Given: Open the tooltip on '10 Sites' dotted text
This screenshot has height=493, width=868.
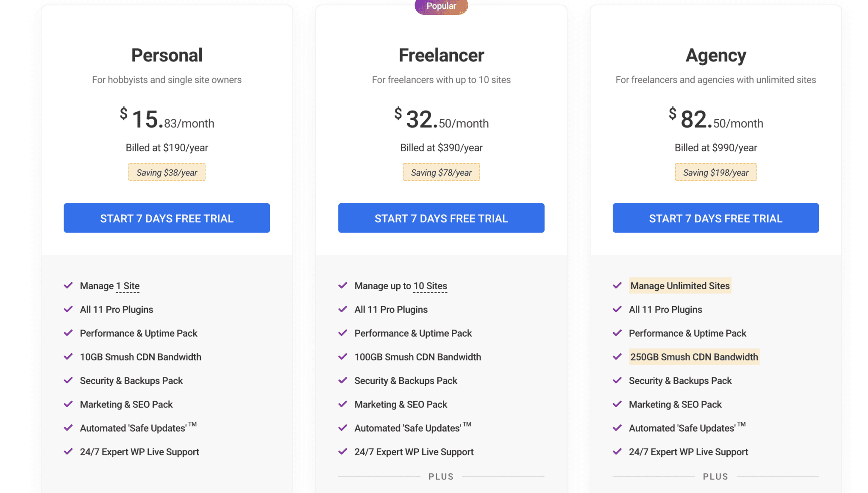Looking at the screenshot, I should click(x=430, y=285).
